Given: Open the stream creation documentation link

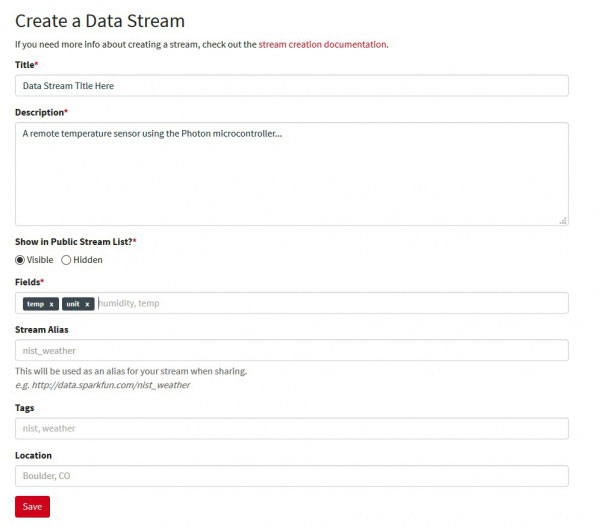Looking at the screenshot, I should point(322,44).
